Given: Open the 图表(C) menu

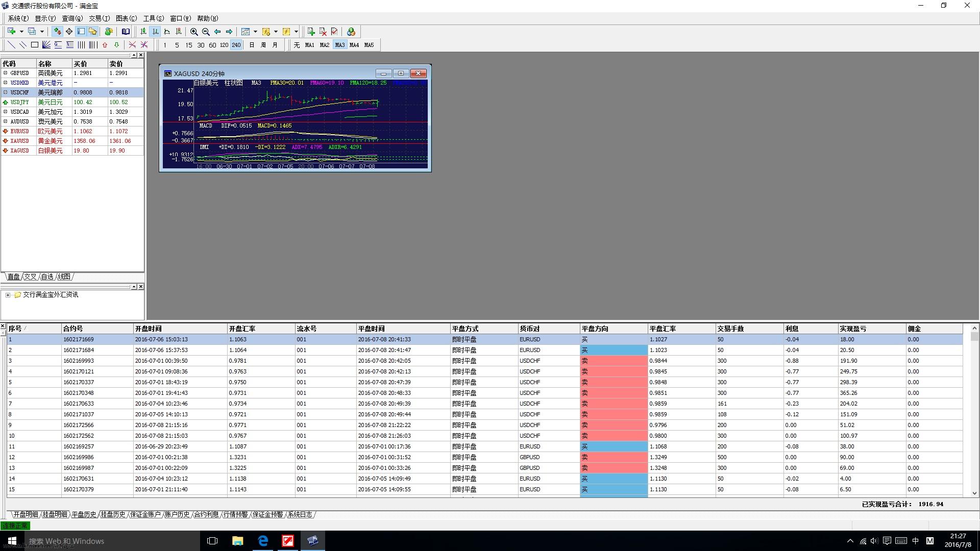Looking at the screenshot, I should 126,18.
